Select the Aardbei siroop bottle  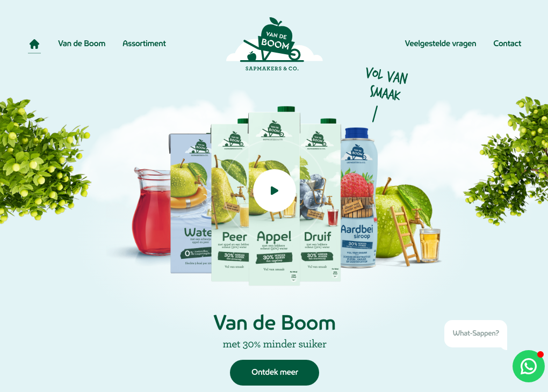point(358,198)
